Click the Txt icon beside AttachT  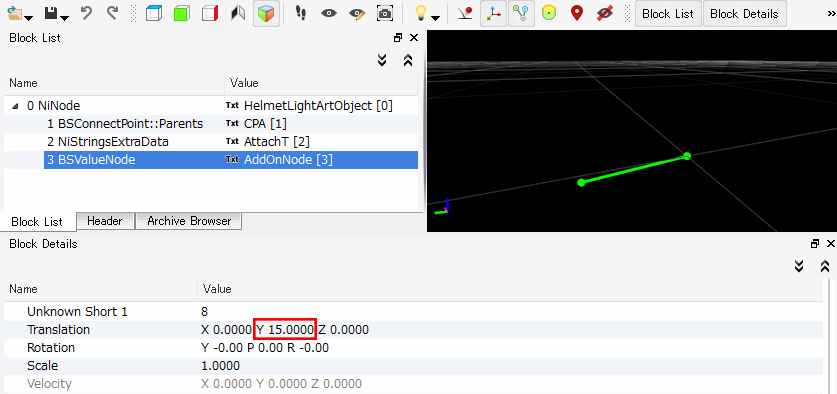[232, 141]
